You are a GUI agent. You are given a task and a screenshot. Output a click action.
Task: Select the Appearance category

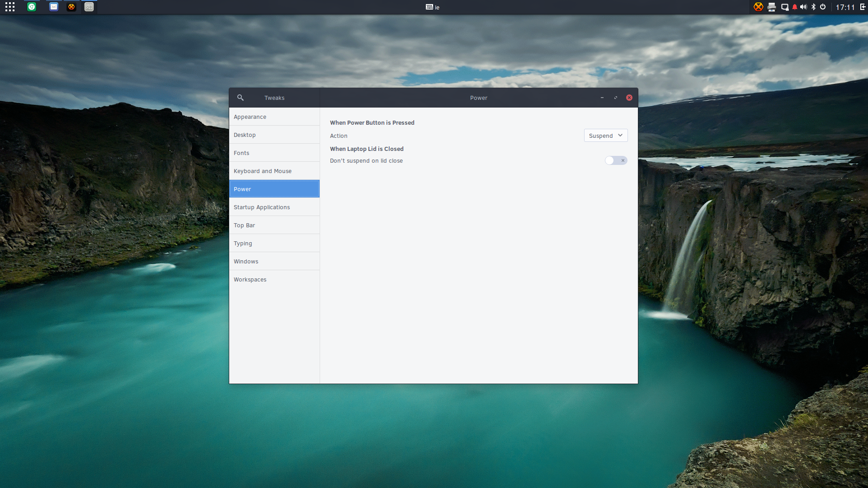click(274, 117)
